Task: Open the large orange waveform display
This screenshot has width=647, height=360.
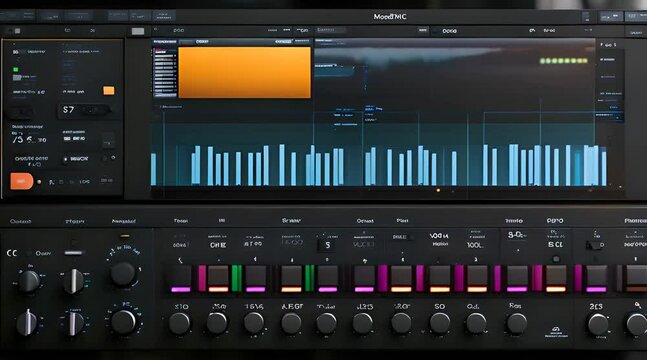Action: (x=244, y=72)
